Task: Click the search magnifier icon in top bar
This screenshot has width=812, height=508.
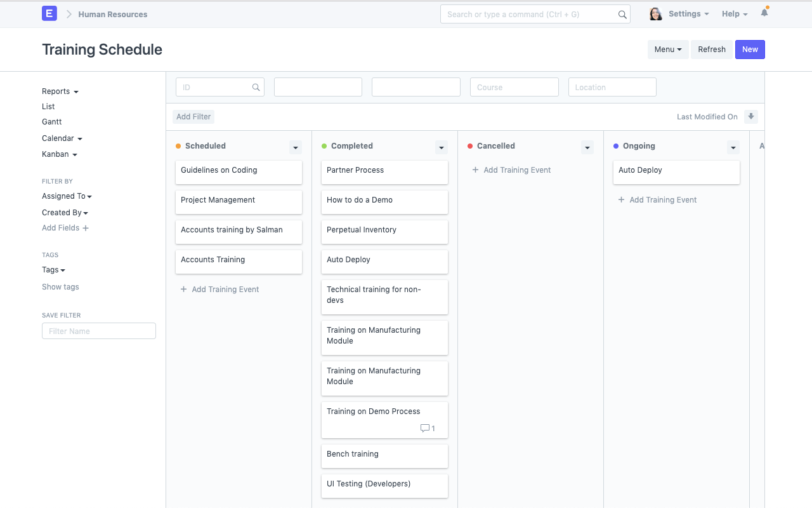Action: [x=622, y=15]
